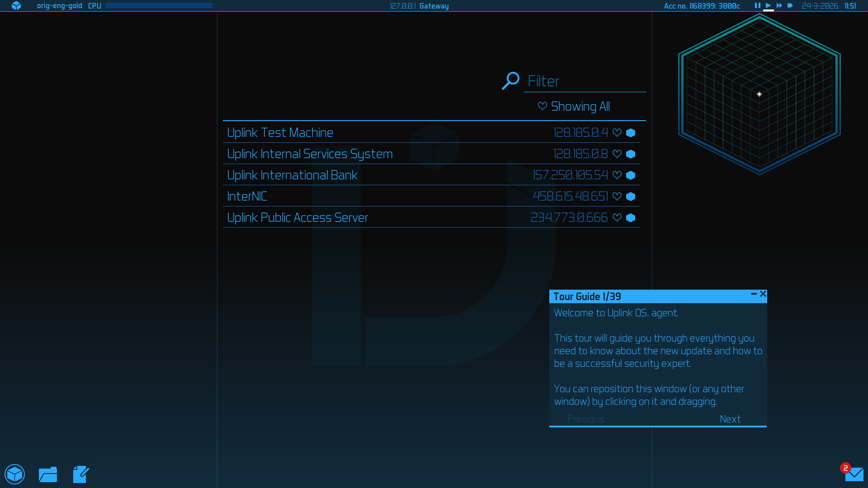Viewport: 868px width, 488px height.
Task: Click IP address 458.615.48.651
Action: pyautogui.click(x=571, y=196)
